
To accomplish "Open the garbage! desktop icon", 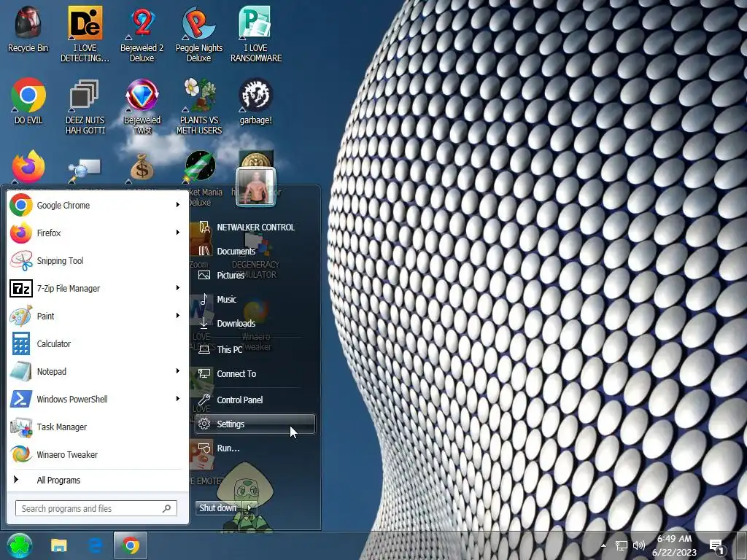I will (256, 101).
